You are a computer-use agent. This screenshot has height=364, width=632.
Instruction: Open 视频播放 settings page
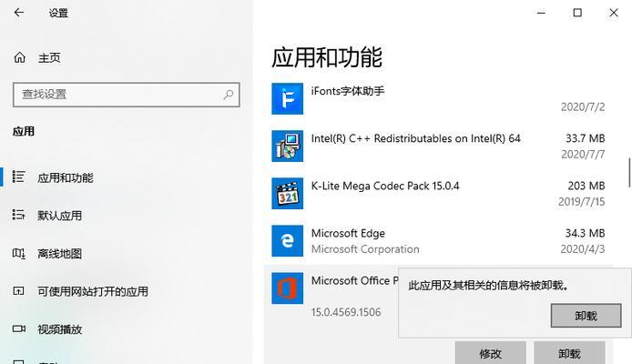tap(60, 329)
